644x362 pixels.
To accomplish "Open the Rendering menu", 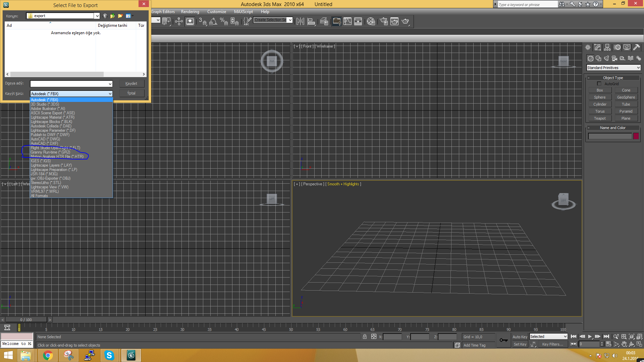I will [x=190, y=12].
